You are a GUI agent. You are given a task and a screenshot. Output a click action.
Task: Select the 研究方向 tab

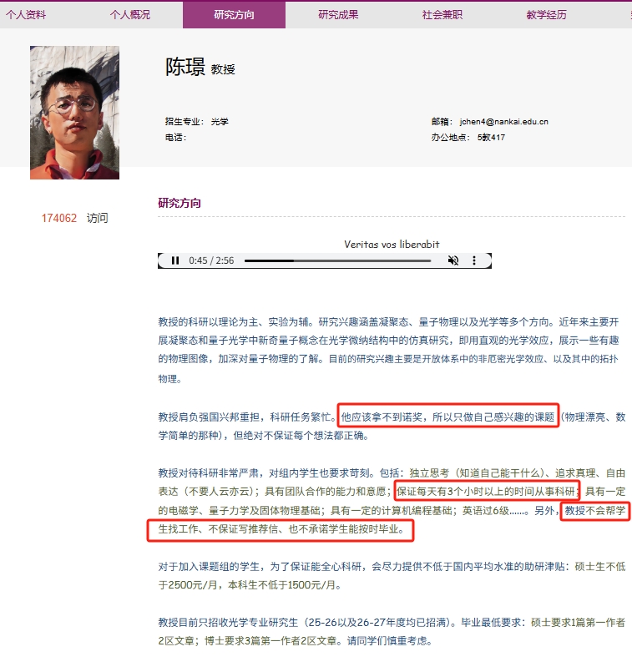pyautogui.click(x=234, y=15)
